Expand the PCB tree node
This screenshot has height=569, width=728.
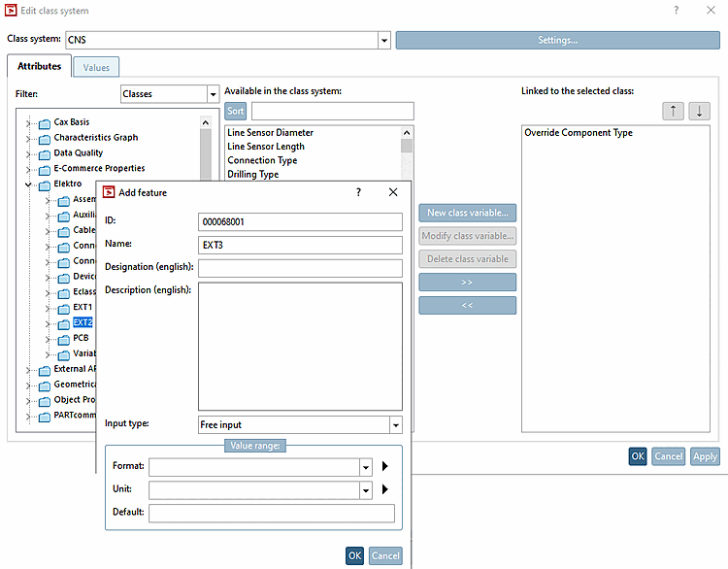(x=48, y=339)
